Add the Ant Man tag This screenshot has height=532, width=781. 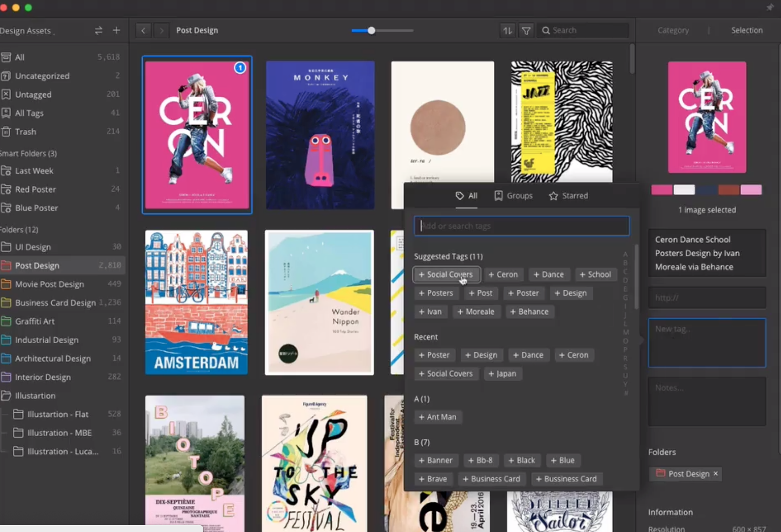click(x=437, y=417)
